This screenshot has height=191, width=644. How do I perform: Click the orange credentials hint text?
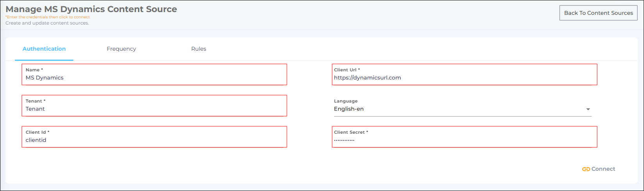(48, 17)
